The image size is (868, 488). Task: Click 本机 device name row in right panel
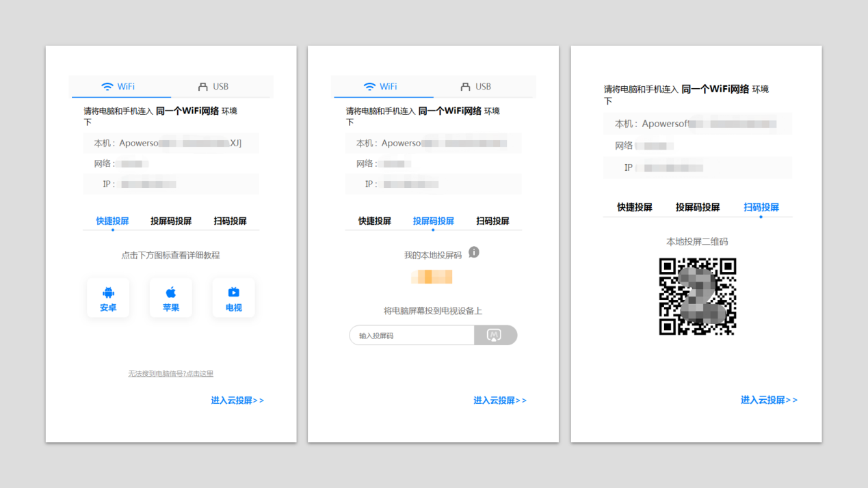(x=698, y=124)
